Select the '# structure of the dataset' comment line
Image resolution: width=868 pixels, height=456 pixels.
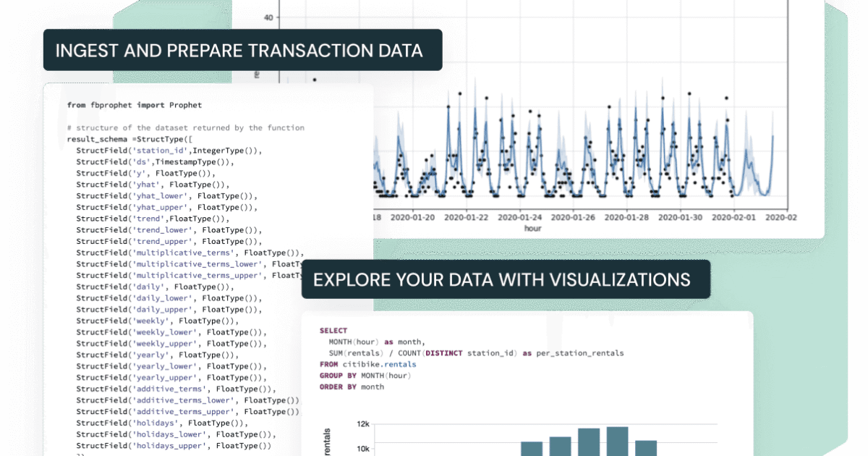coord(185,128)
